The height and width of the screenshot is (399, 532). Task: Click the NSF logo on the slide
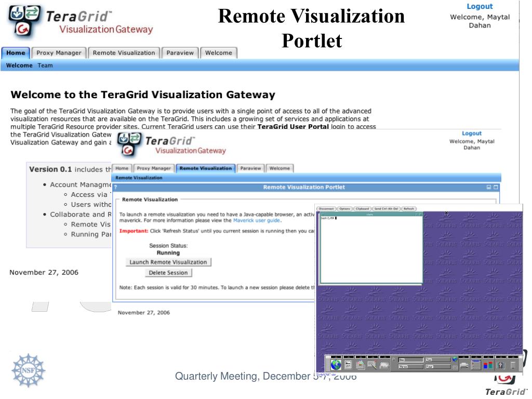(28, 370)
